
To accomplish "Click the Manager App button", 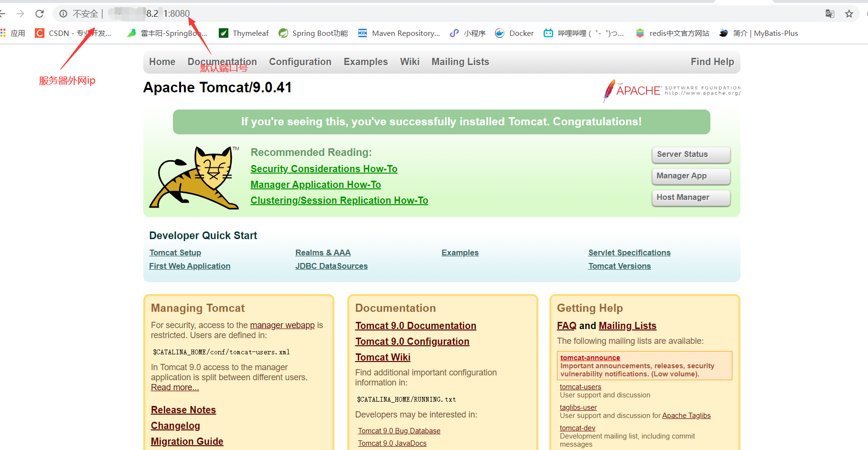I will [x=691, y=176].
